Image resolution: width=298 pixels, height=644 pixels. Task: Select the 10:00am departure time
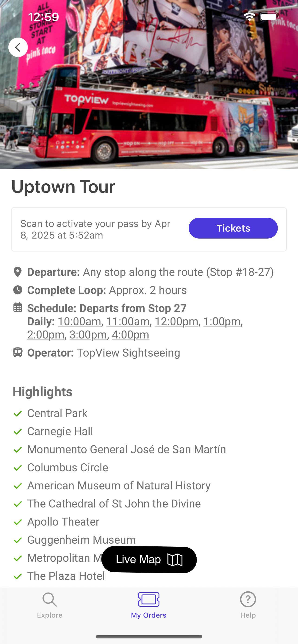[x=79, y=322]
